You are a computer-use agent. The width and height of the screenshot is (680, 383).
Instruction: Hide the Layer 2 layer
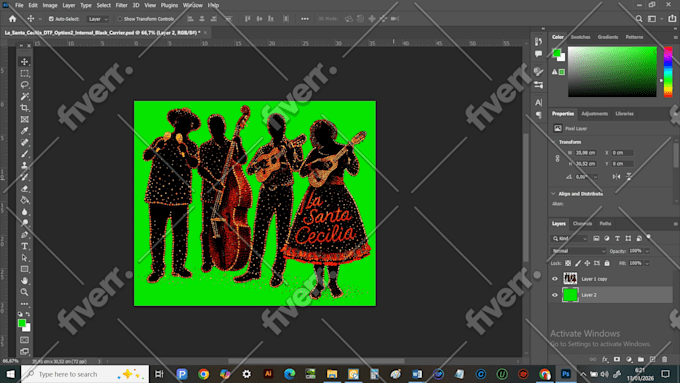555,295
